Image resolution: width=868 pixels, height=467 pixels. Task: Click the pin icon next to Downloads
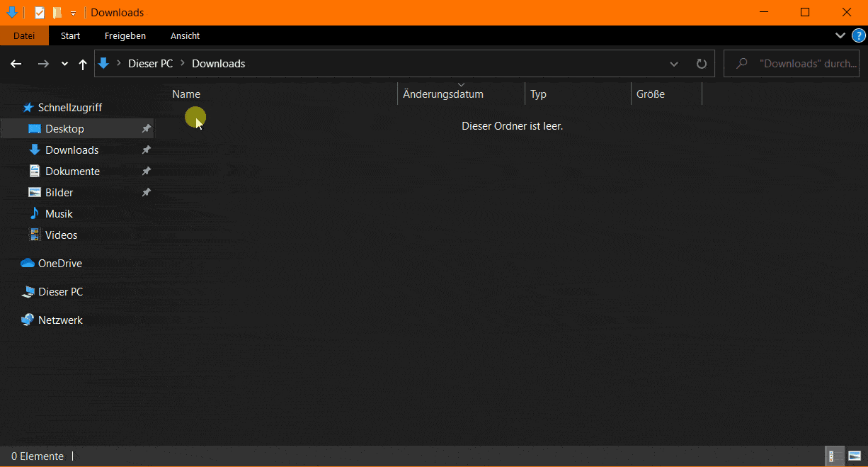tap(146, 150)
